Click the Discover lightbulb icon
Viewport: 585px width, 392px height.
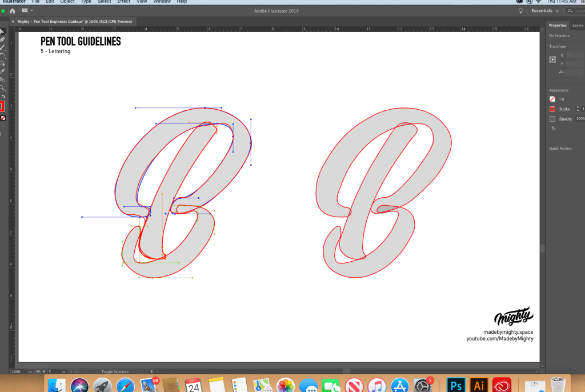click(521, 11)
